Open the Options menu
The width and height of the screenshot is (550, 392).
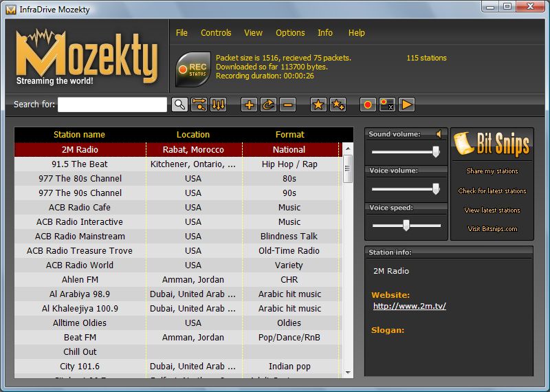[x=290, y=32]
